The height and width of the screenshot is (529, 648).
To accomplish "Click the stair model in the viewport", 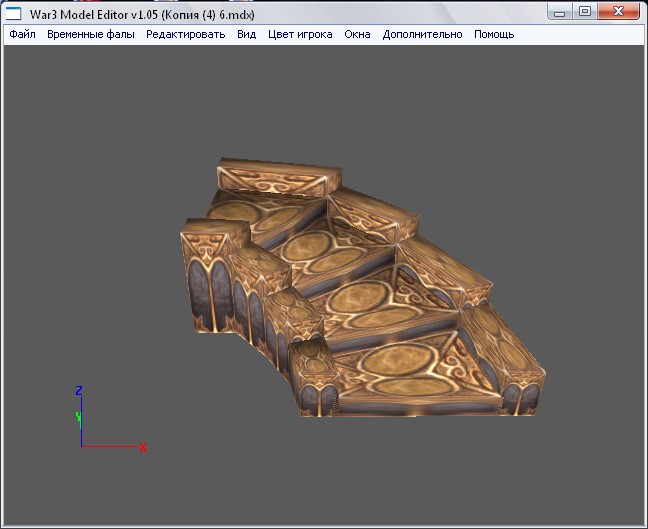I will pyautogui.click(x=364, y=289).
